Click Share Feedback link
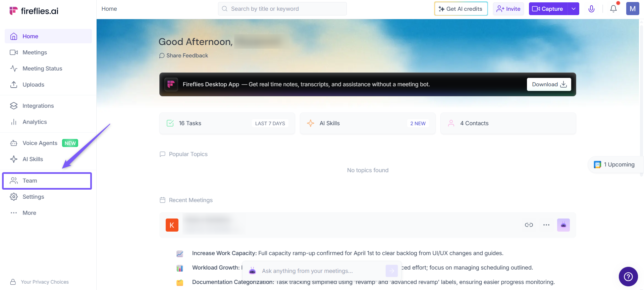 pos(183,55)
